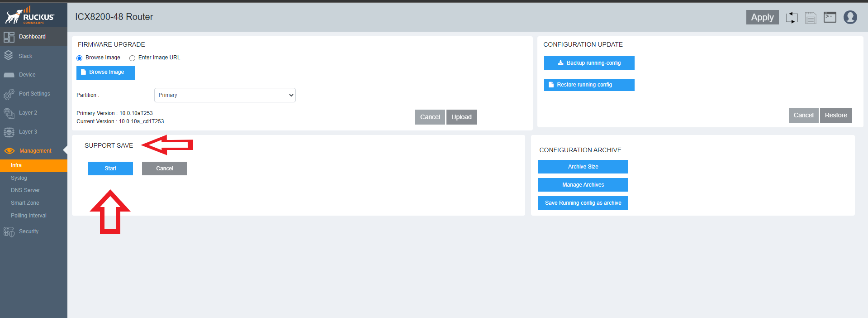
Task: Select the Infra submenu item
Action: 33,165
